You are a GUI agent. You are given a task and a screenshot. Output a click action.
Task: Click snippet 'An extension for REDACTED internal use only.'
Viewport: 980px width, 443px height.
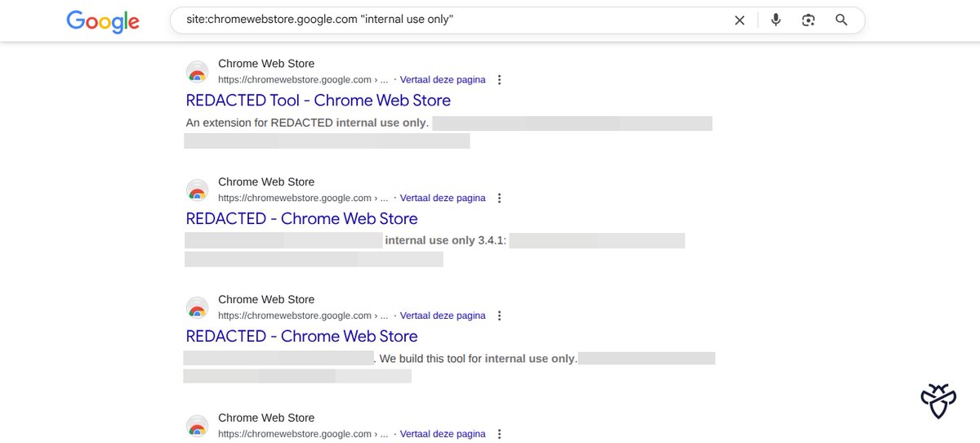[307, 123]
